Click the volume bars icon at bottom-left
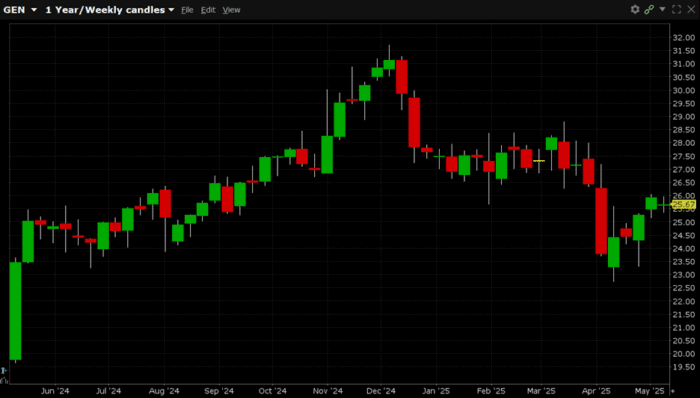This screenshot has height=398, width=700. [4, 380]
